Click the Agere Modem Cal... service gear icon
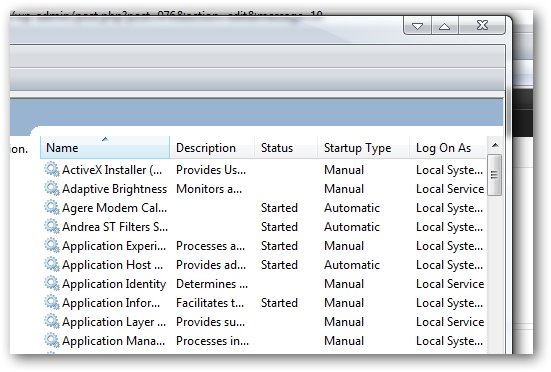The width and height of the screenshot is (551, 372). click(52, 208)
